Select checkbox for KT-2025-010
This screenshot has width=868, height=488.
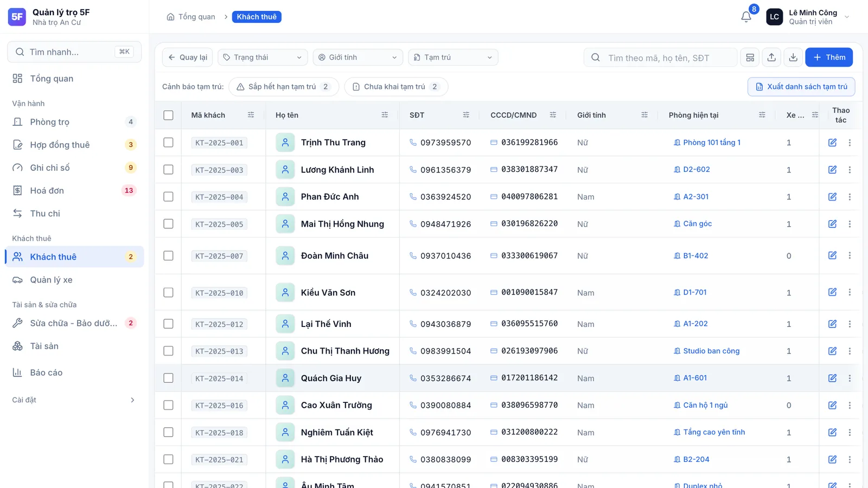coord(168,292)
